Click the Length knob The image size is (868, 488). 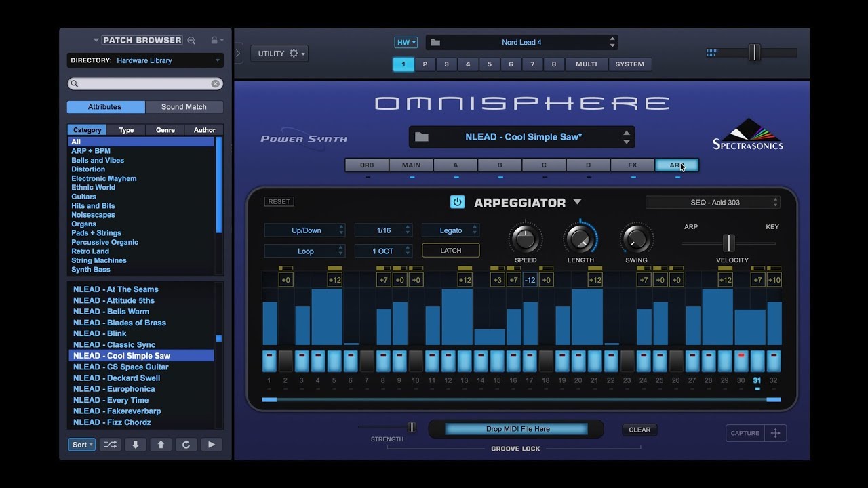[x=580, y=239]
